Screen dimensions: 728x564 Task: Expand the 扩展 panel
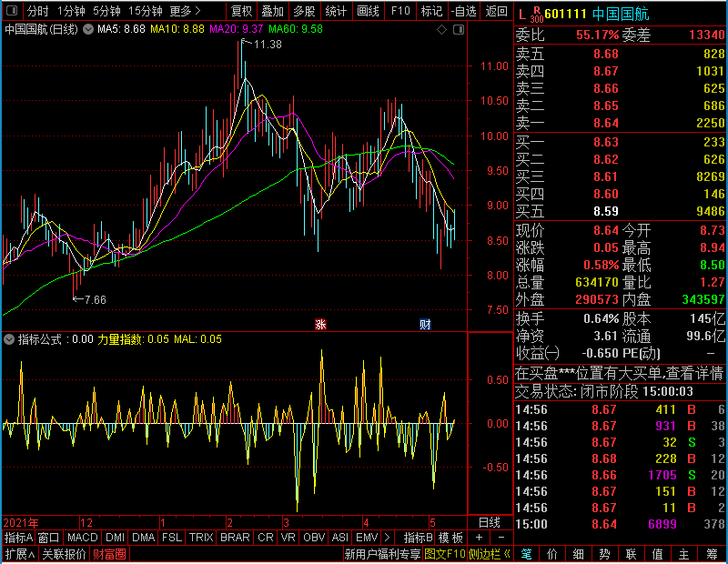click(x=20, y=554)
